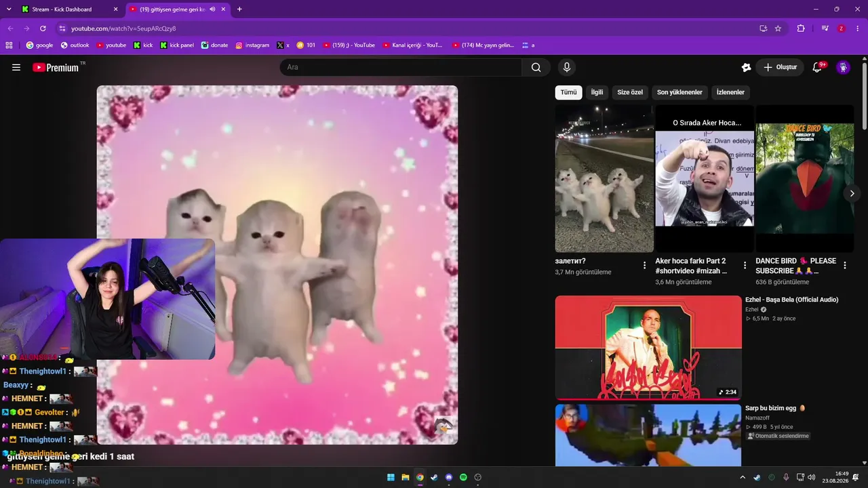This screenshot has height=488, width=868.
Task: Open the Aker hoca Shorts thumbnail
Action: (x=705, y=179)
